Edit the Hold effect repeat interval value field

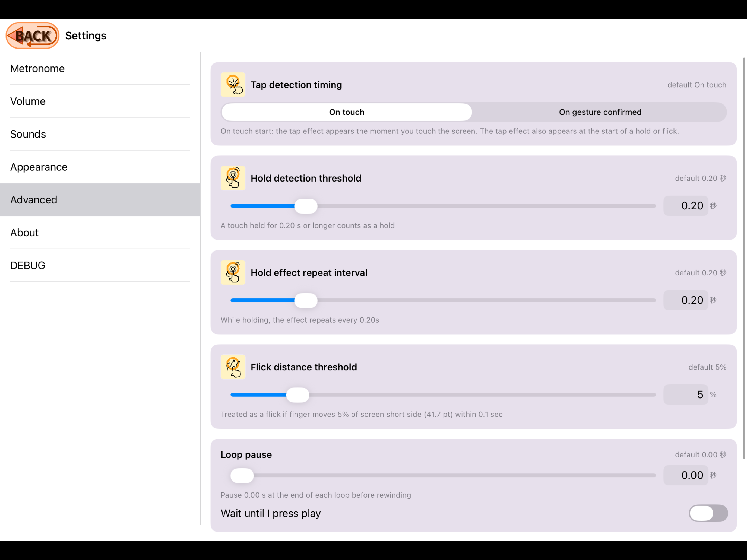(x=686, y=300)
